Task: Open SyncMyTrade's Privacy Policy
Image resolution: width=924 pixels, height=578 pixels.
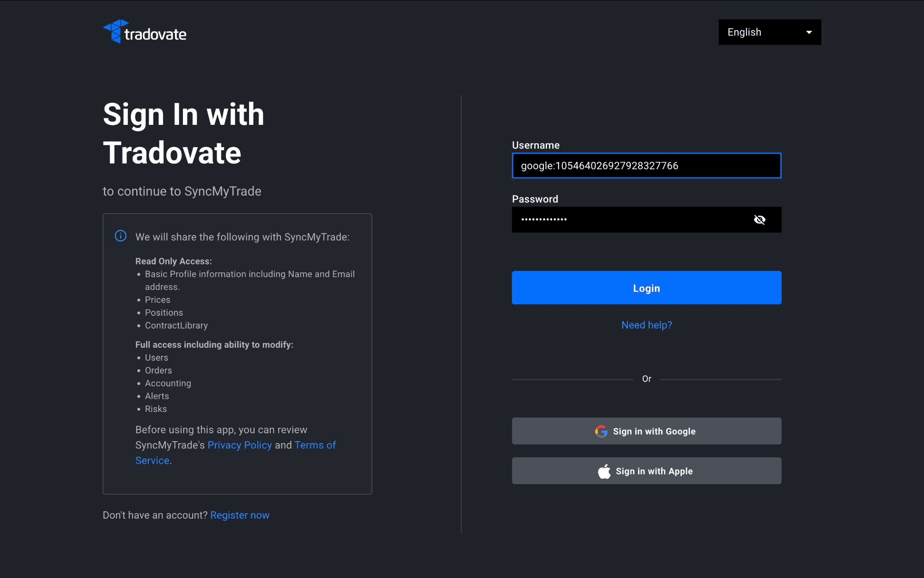Action: click(239, 445)
